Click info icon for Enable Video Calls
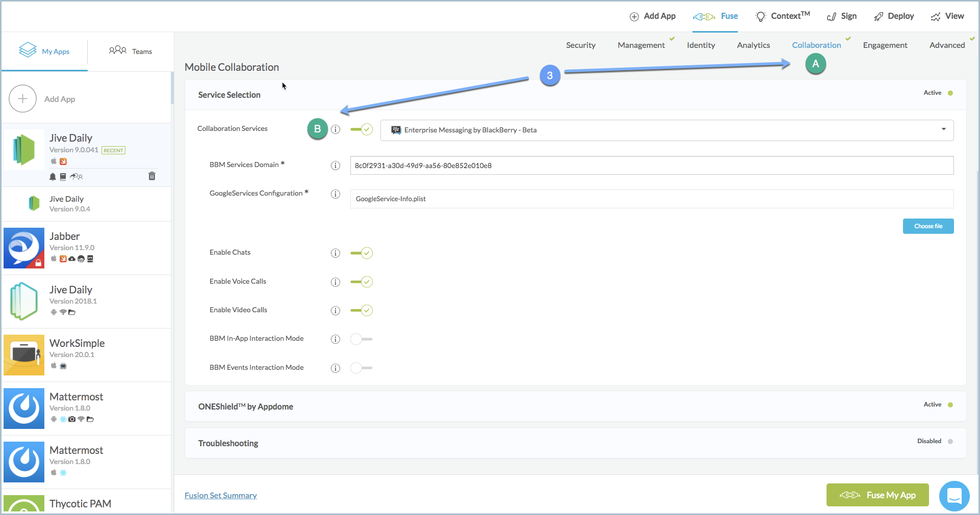Screen dimensions: 980x515 pos(336,311)
